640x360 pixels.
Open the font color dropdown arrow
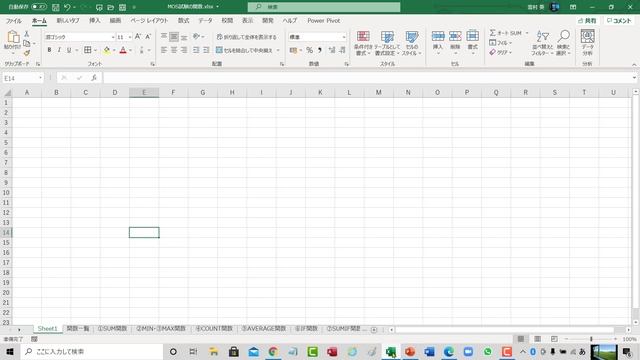pyautogui.click(x=131, y=50)
